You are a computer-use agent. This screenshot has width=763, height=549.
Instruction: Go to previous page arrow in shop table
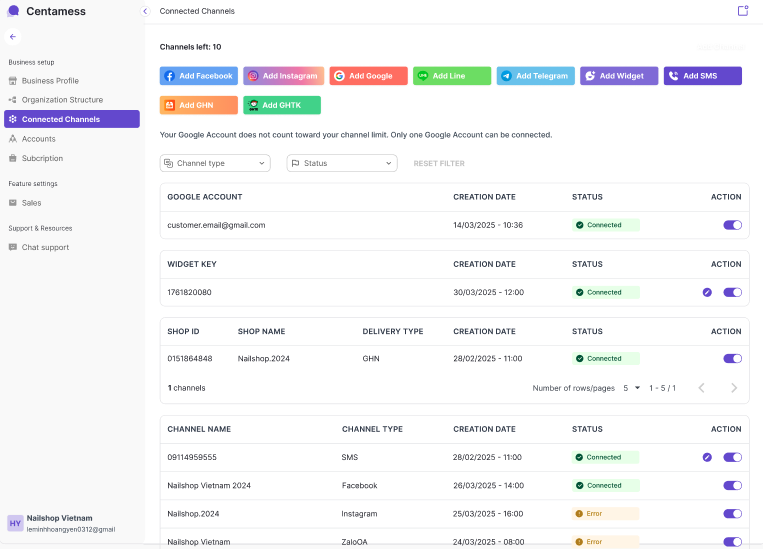tap(701, 388)
